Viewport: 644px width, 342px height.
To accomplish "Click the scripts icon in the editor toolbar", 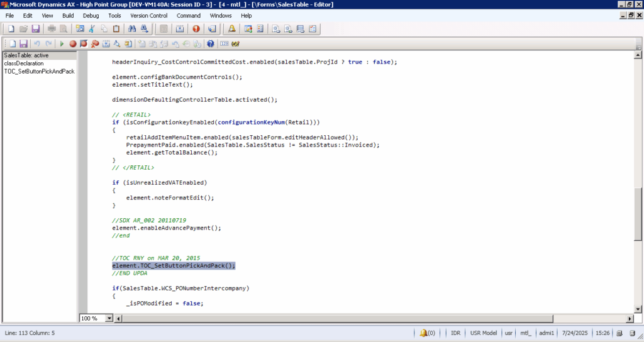I will tap(128, 43).
